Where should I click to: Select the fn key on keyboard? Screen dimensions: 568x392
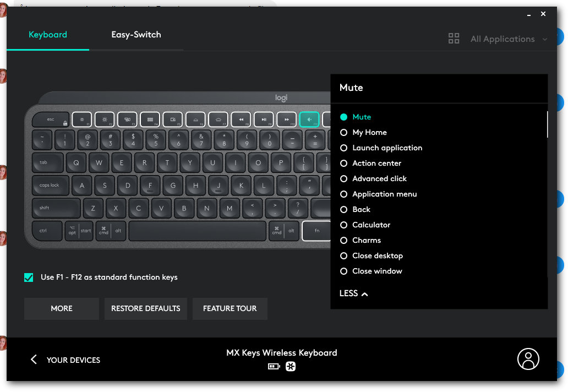click(316, 231)
